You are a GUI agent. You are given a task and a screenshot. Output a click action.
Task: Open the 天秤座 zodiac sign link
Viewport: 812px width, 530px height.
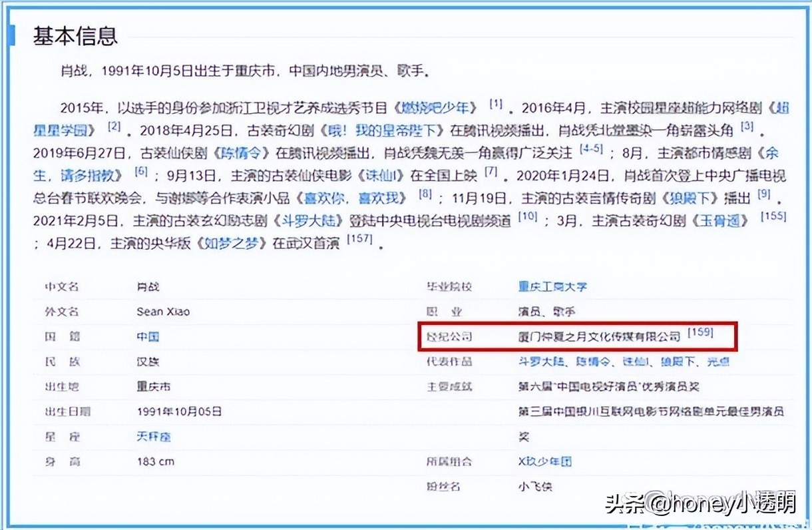tap(154, 437)
